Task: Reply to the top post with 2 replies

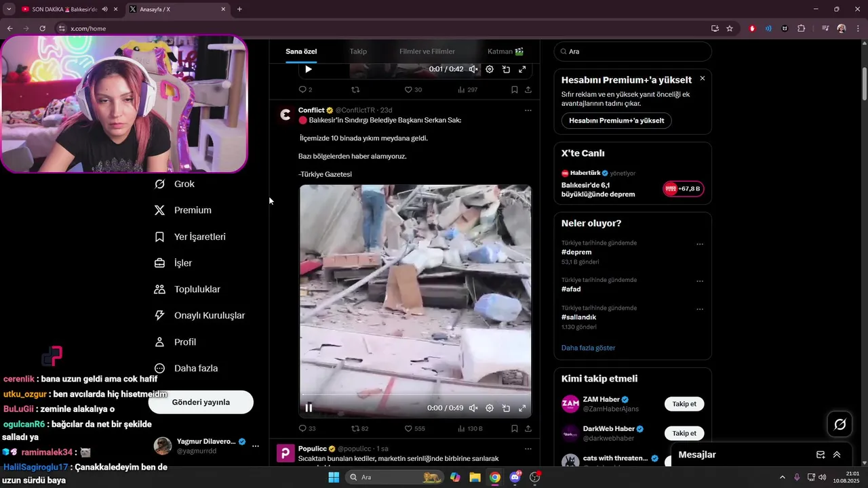Action: tap(305, 89)
